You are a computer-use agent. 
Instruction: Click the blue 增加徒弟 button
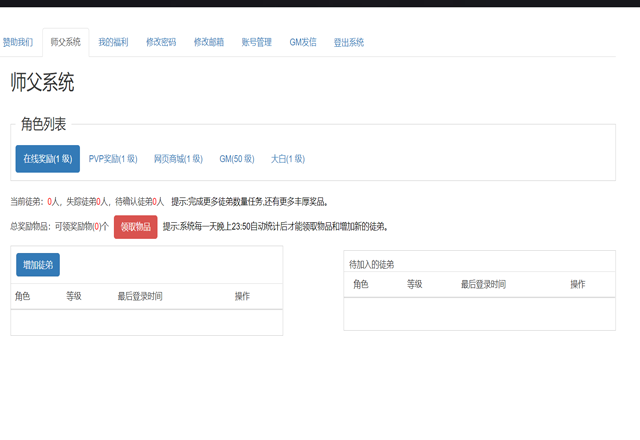pos(38,264)
